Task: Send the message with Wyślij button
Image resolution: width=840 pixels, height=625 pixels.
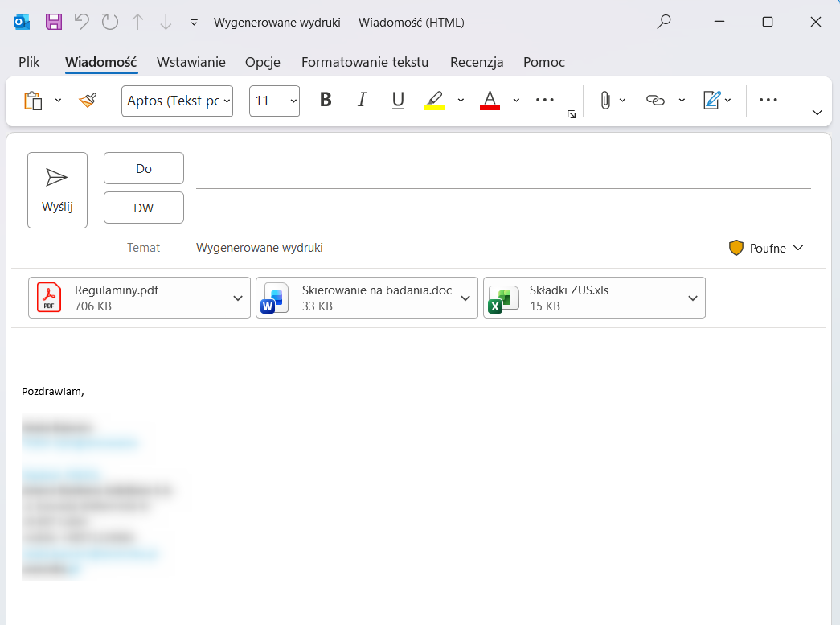Action: (x=57, y=191)
